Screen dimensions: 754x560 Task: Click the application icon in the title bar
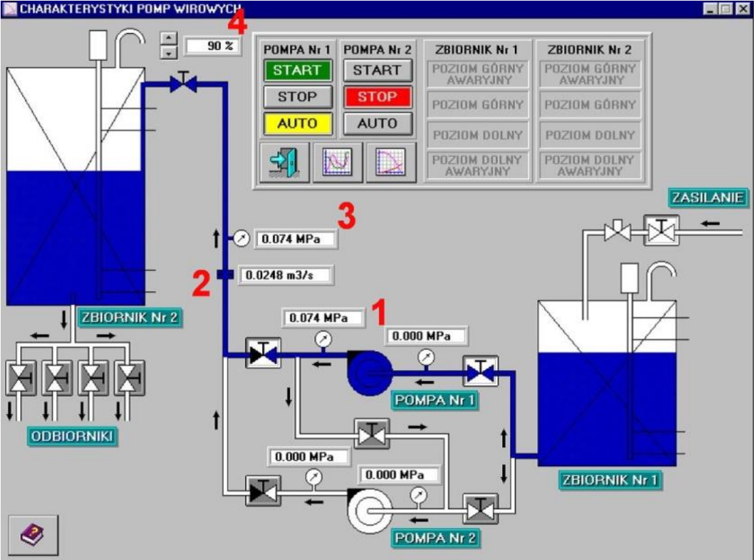[9, 9]
